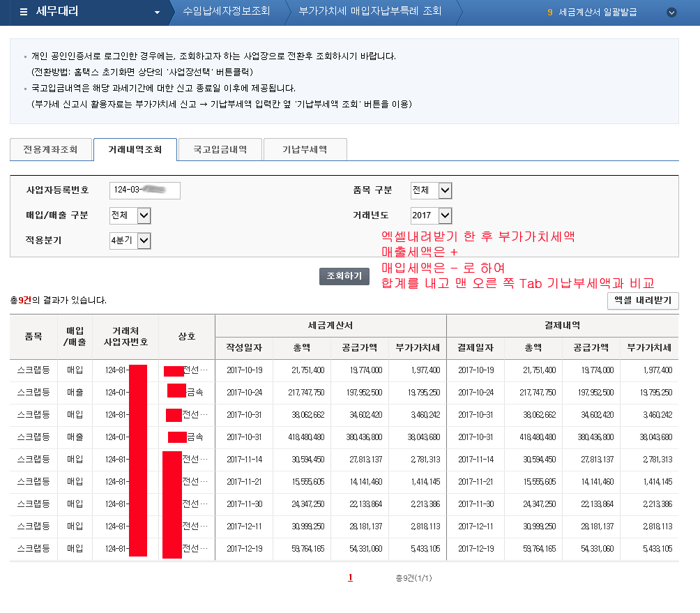700x613 pixels.
Task: Select the 거래내역조회 tab
Action: tap(135, 149)
